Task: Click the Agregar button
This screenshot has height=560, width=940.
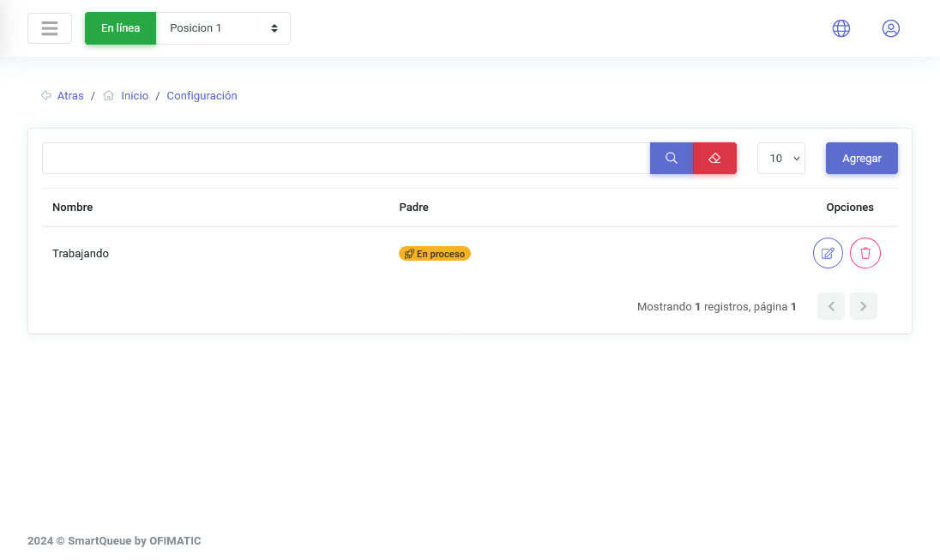Action: pos(861,159)
